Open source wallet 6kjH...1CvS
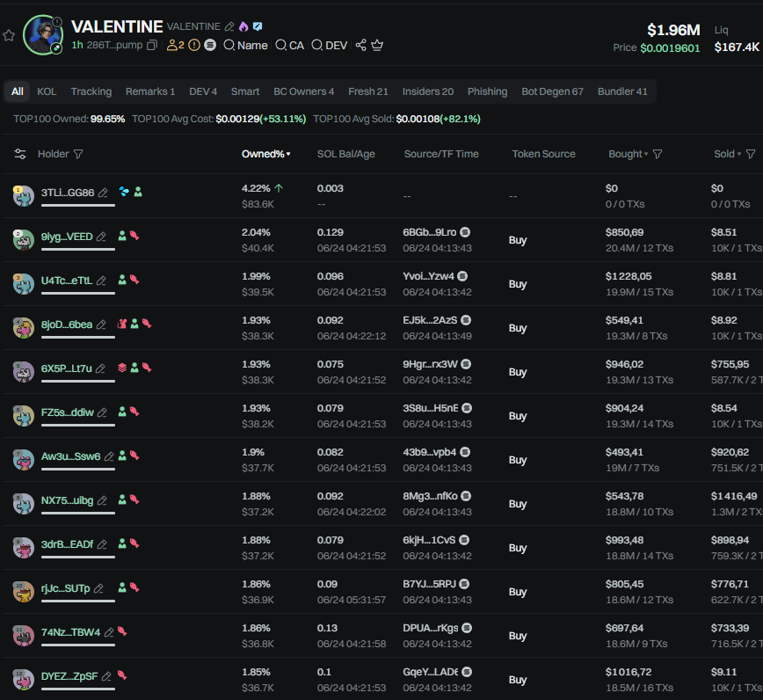This screenshot has height=700, width=763. 429,540
